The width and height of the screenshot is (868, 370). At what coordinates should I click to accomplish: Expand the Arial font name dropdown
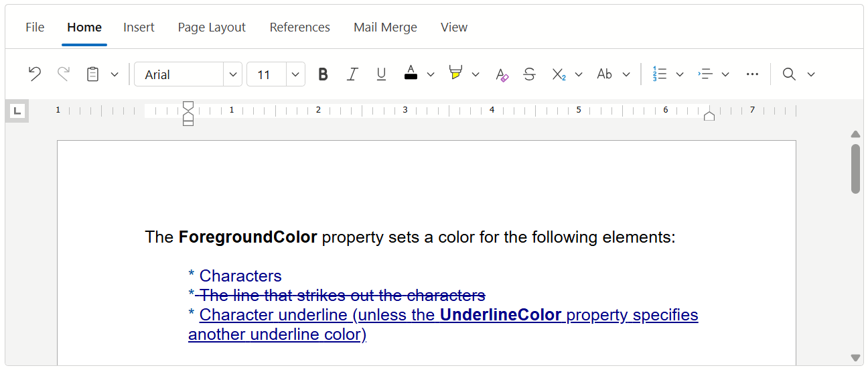(x=232, y=74)
